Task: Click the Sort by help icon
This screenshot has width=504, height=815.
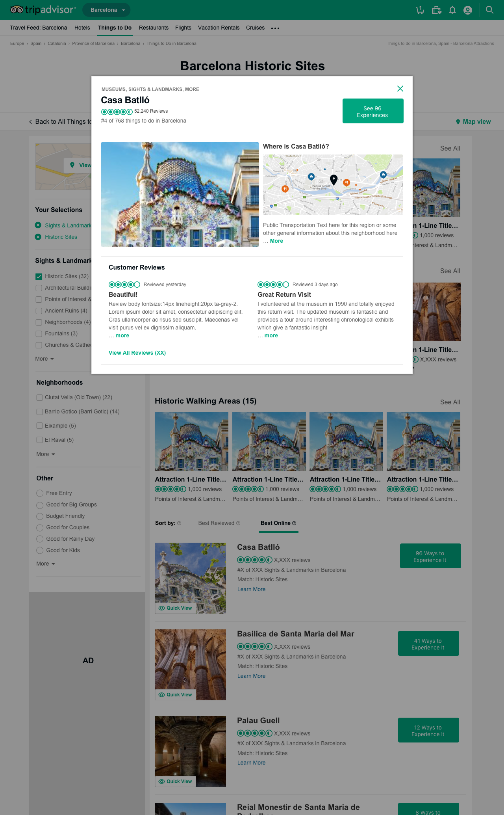Action: coord(179,523)
